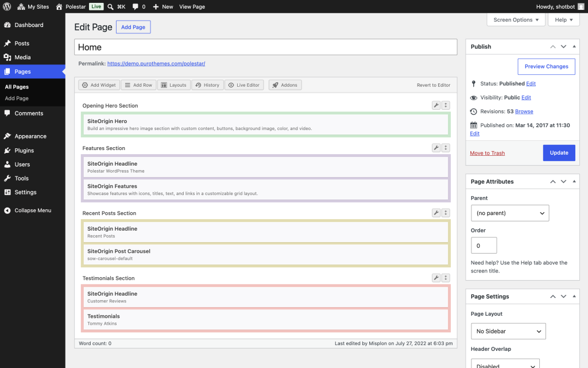Click Recent Posts Section row move handle
This screenshot has height=368, width=588.
(446, 213)
